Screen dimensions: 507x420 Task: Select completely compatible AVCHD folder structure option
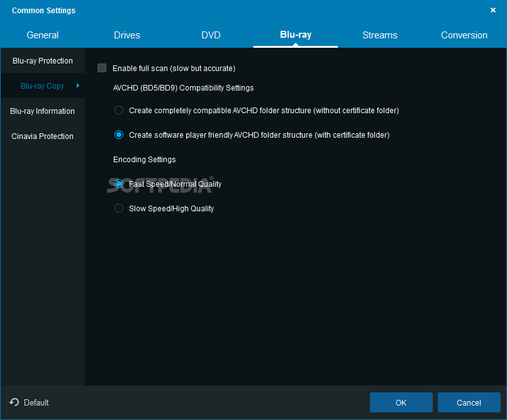click(119, 110)
